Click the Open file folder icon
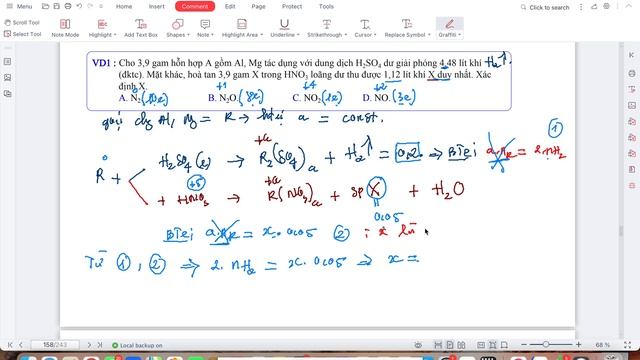640x360 pixels. pos(45,7)
